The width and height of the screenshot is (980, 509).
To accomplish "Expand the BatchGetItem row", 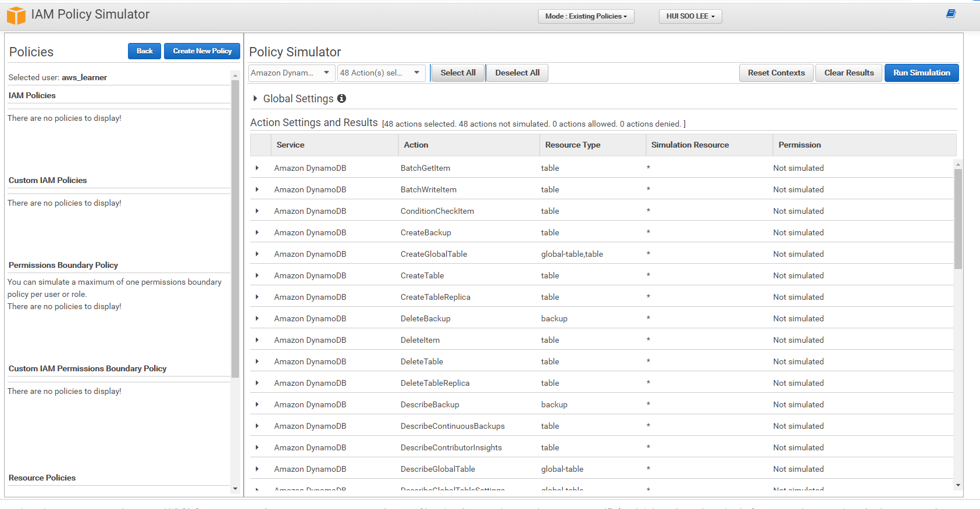I will [x=257, y=168].
